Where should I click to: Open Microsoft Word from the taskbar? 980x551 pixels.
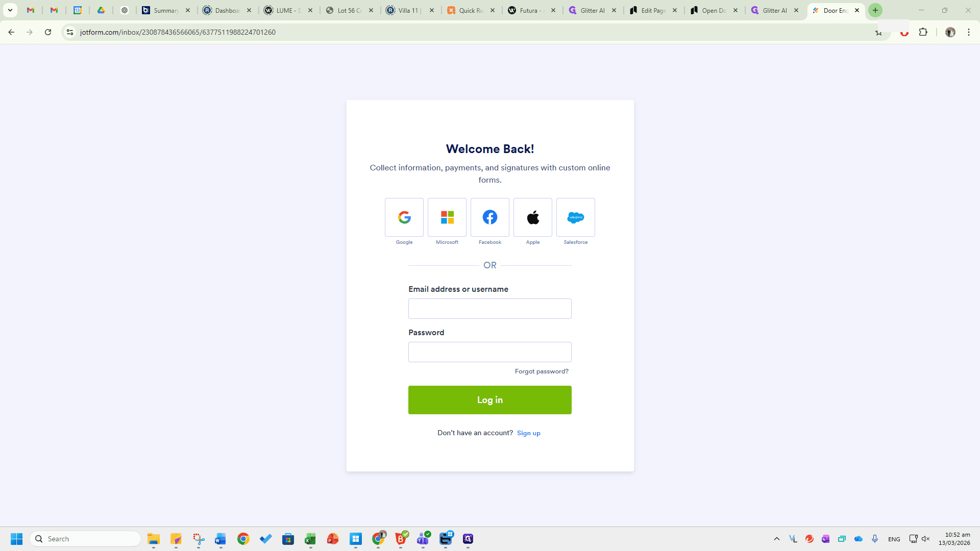tap(220, 539)
